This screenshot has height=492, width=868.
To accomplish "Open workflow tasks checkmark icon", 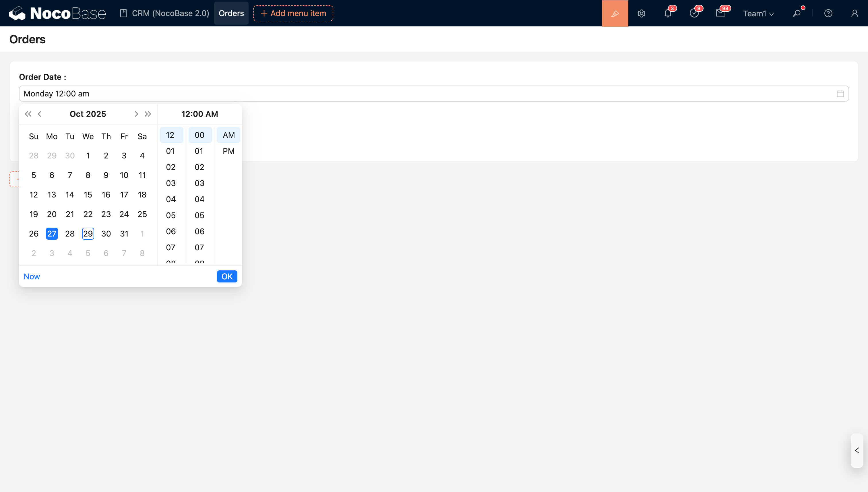I will click(694, 13).
